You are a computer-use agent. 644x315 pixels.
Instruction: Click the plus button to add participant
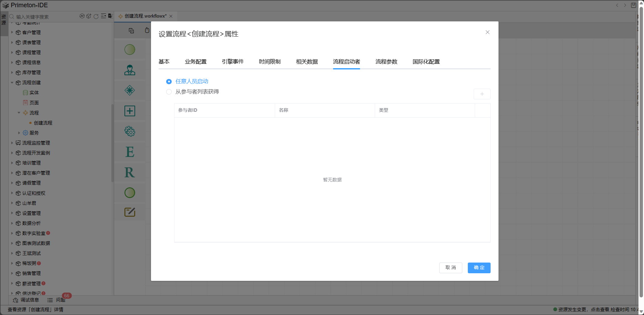(482, 94)
